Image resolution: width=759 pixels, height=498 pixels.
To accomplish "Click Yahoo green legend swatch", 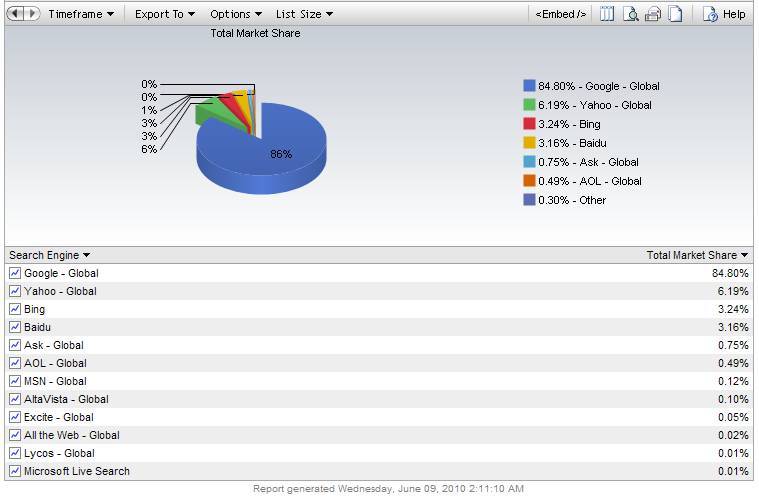I will tap(529, 105).
